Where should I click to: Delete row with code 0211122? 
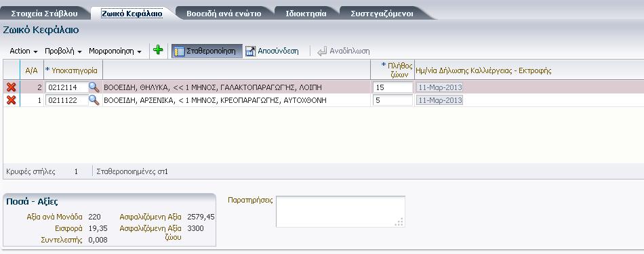coord(12,100)
